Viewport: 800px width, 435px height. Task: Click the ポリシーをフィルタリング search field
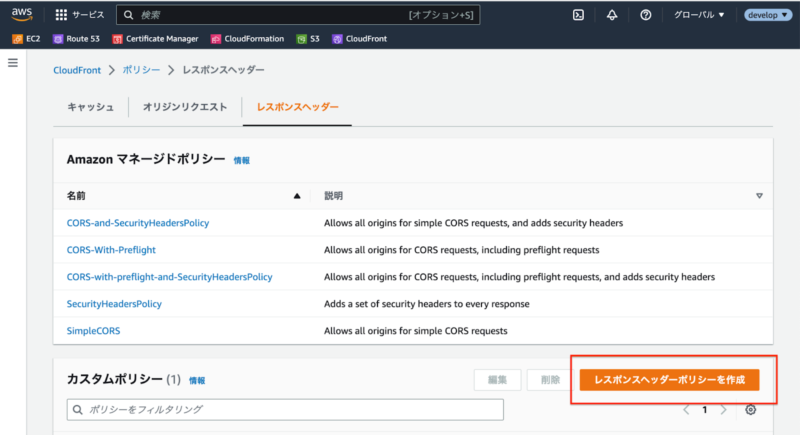click(285, 409)
